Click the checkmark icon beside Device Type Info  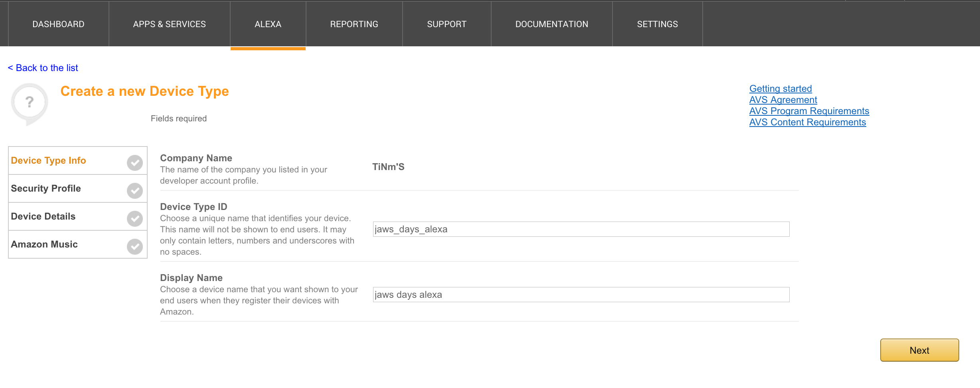pyautogui.click(x=135, y=163)
